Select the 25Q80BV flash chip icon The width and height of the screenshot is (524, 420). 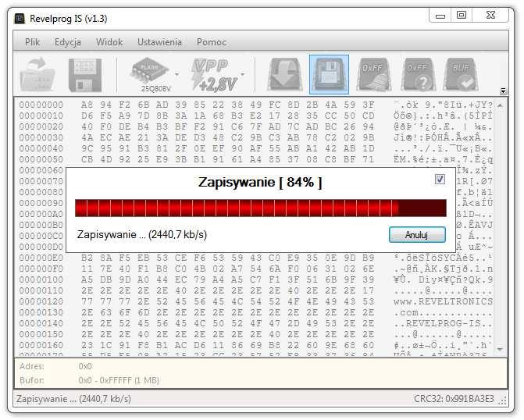150,74
